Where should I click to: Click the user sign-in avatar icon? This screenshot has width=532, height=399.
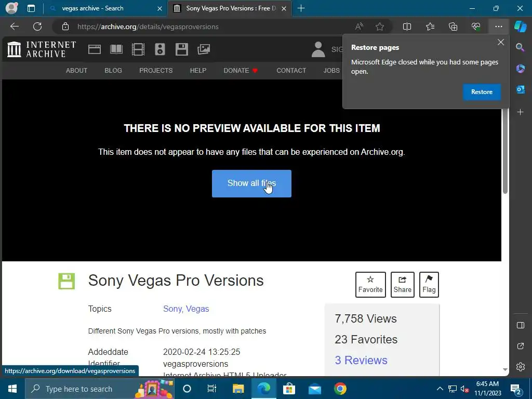(x=318, y=49)
